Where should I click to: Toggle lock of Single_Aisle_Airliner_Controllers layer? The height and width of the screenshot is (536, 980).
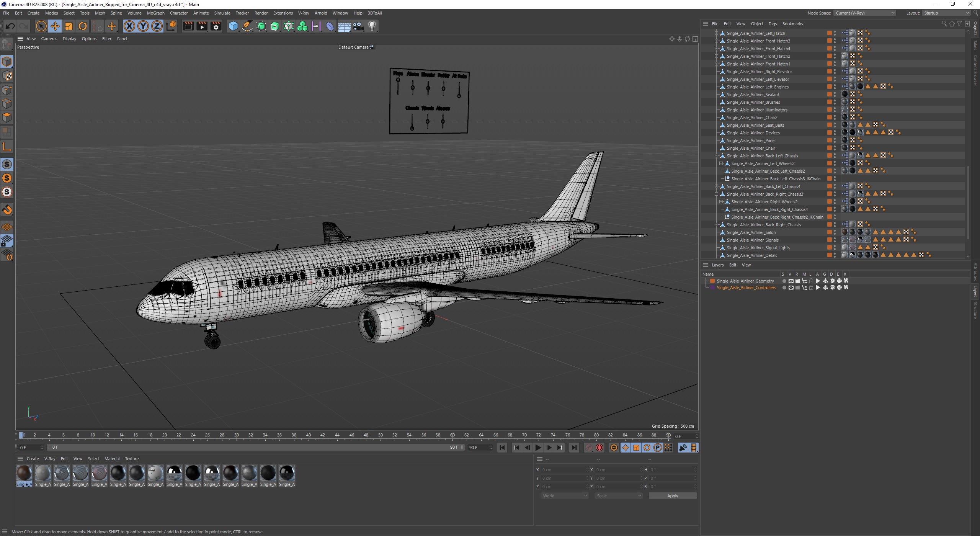pyautogui.click(x=811, y=288)
